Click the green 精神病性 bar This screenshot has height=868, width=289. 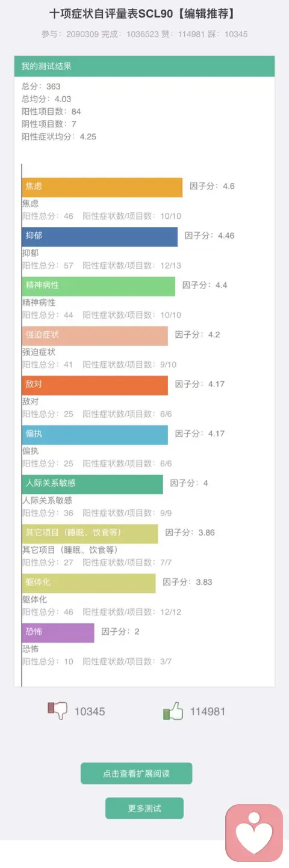pyautogui.click(x=99, y=286)
